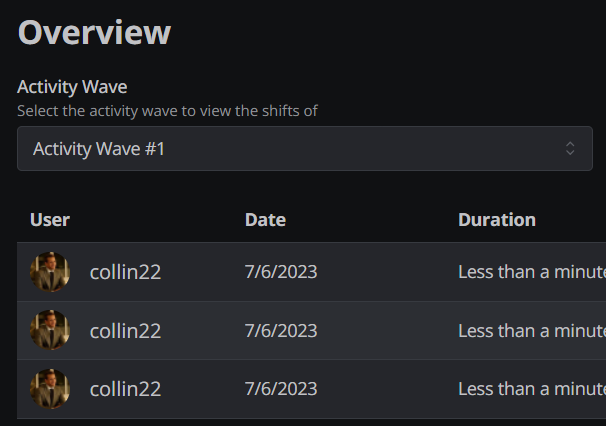Select the collin22 username in the first row

click(125, 271)
